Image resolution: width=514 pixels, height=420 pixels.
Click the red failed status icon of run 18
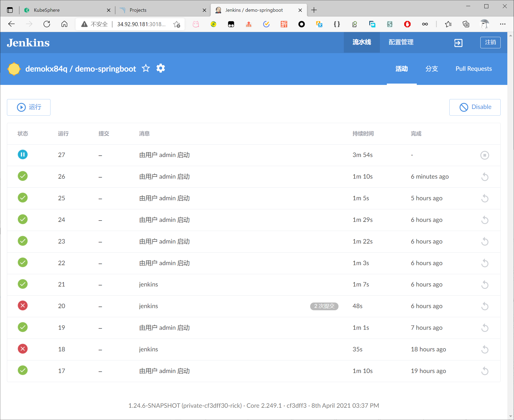[x=23, y=349]
